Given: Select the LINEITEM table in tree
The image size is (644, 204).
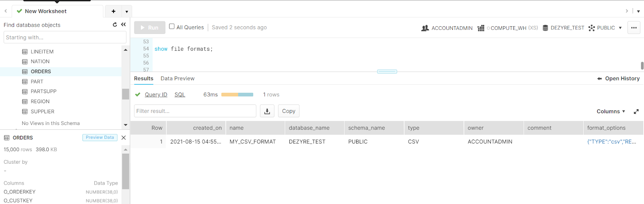Looking at the screenshot, I should click(42, 52).
